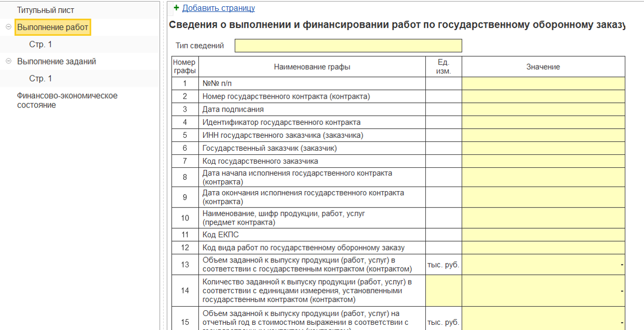Open Стр. 1 under Выполнение работ
Viewport: 644px width, 330px height.
pos(41,44)
